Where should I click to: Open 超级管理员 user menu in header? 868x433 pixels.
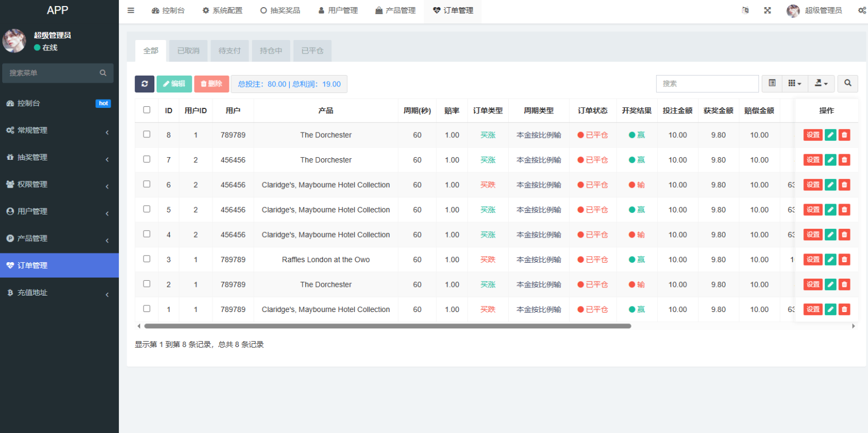(814, 10)
